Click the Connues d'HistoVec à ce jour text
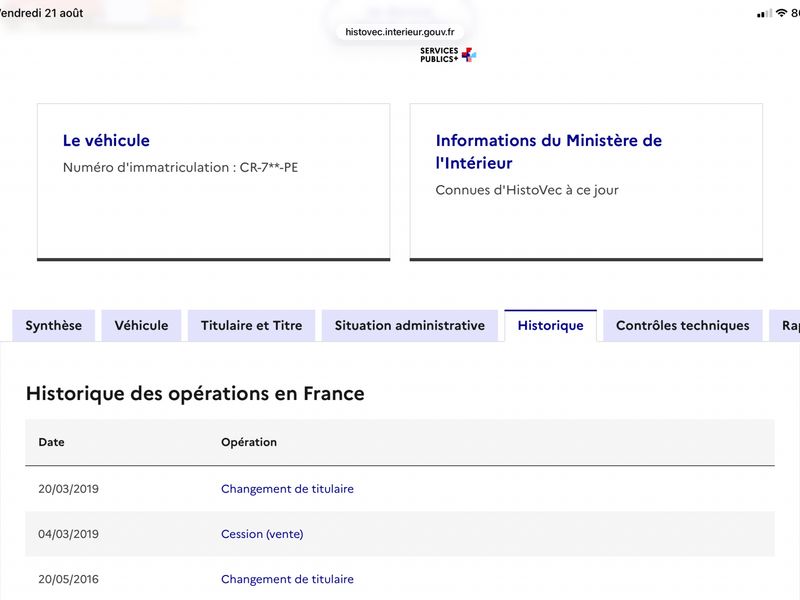The width and height of the screenshot is (800, 600). point(527,190)
